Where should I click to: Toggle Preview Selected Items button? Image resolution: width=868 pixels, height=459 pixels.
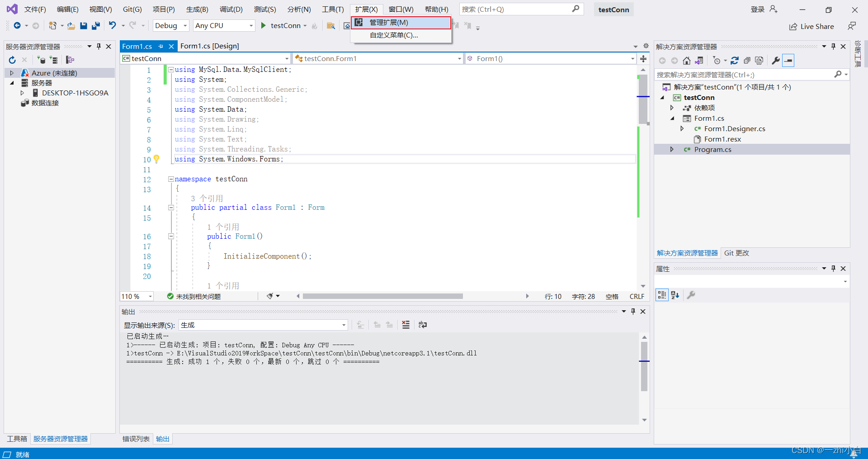pos(788,61)
